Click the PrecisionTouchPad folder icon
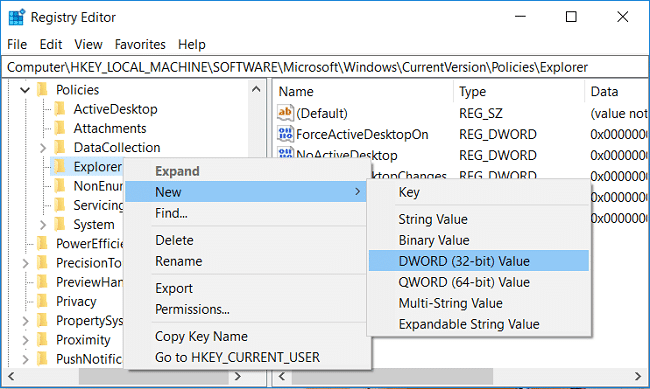The image size is (650, 389). [x=42, y=263]
